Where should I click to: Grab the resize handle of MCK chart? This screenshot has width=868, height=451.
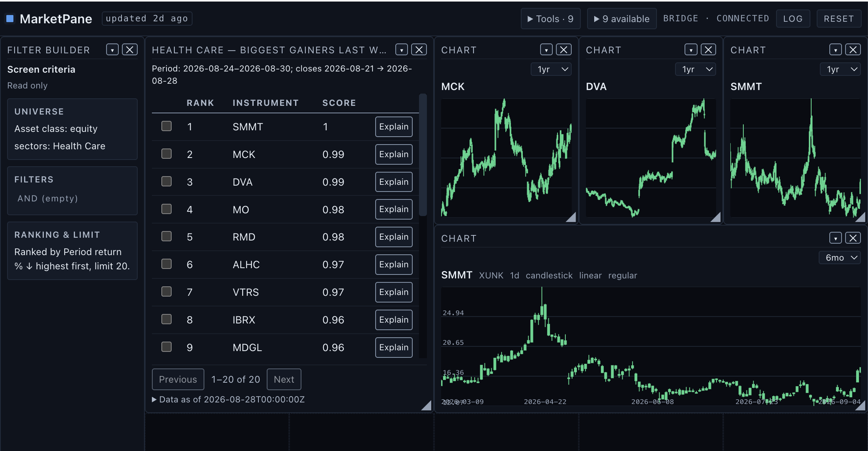571,217
